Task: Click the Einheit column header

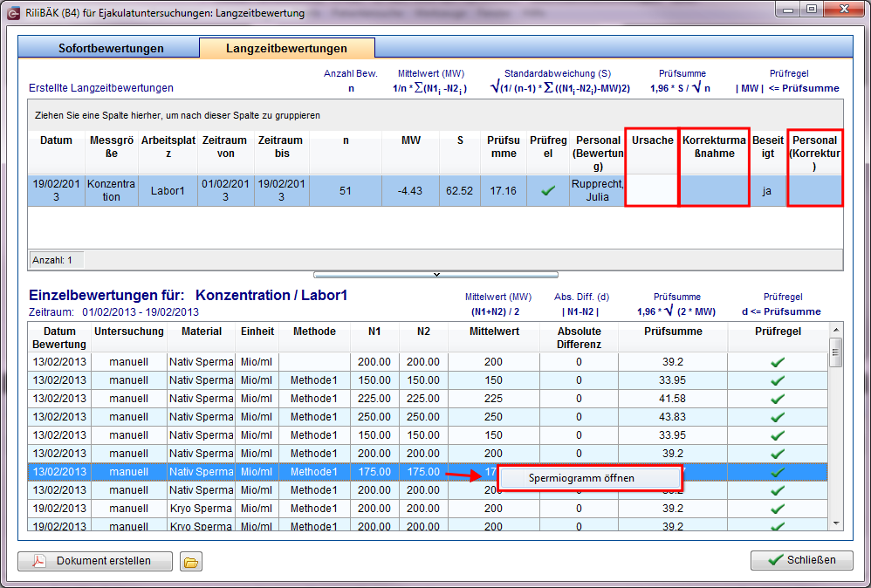Action: (x=257, y=338)
